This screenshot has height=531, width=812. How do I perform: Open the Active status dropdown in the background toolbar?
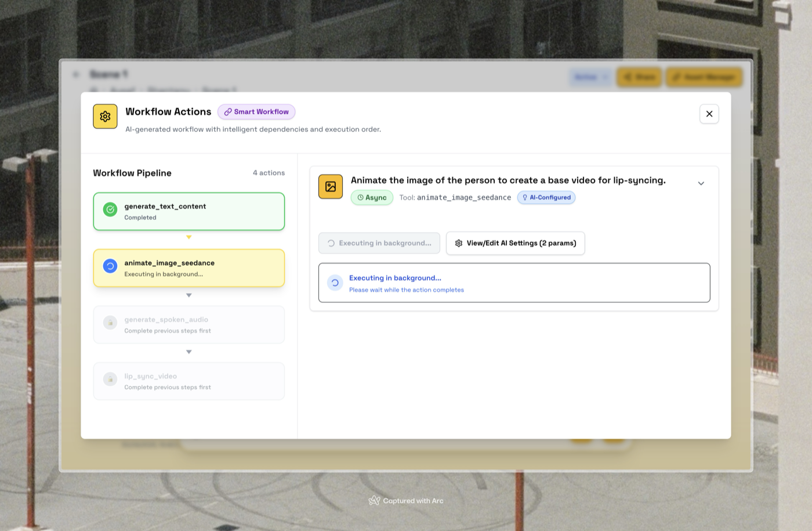[x=590, y=77]
